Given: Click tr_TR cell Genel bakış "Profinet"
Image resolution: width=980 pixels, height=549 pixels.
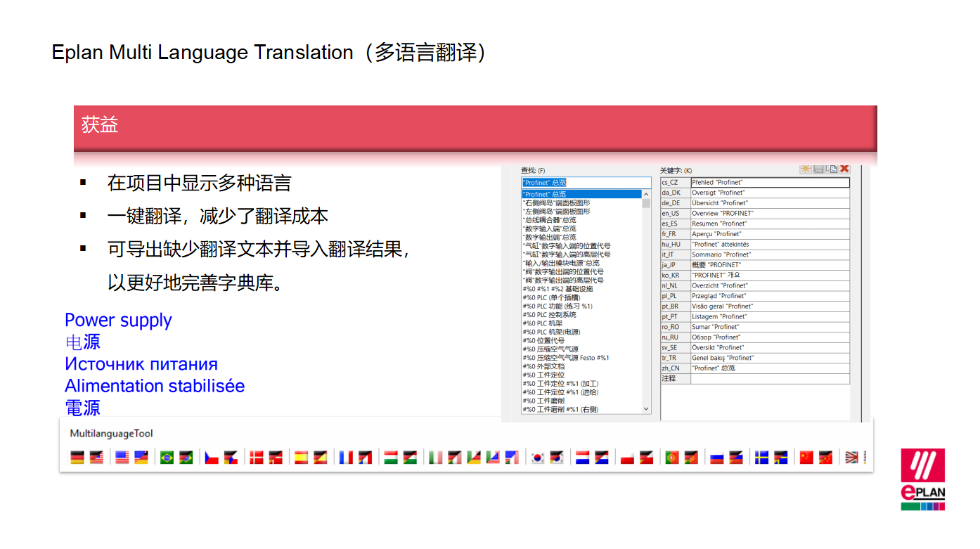Looking at the screenshot, I should [770, 358].
